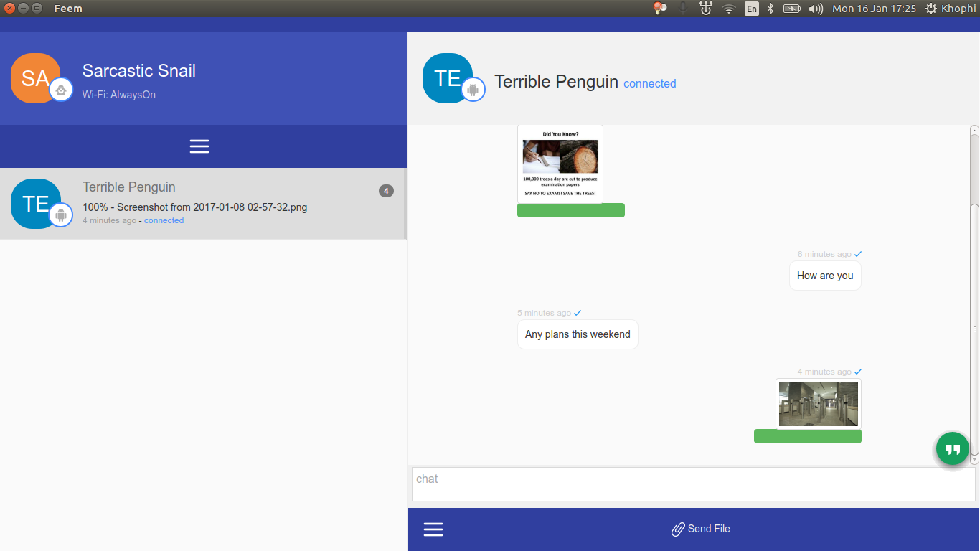Click the unread count badge showing 4

pyautogui.click(x=386, y=191)
